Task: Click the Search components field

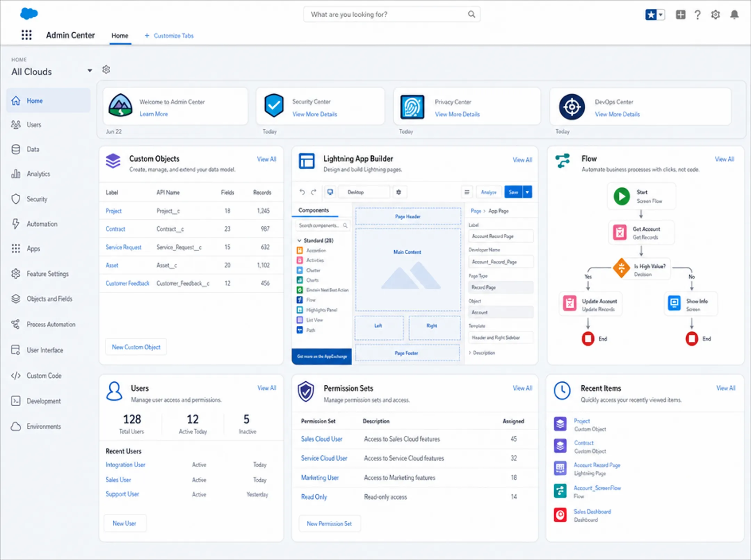Action: pos(323,226)
